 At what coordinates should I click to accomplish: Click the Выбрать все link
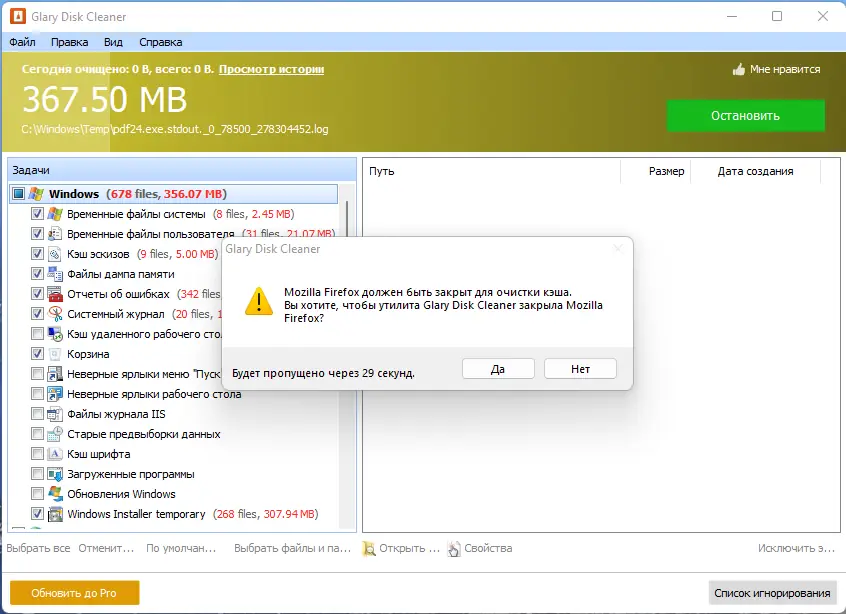[x=38, y=548]
